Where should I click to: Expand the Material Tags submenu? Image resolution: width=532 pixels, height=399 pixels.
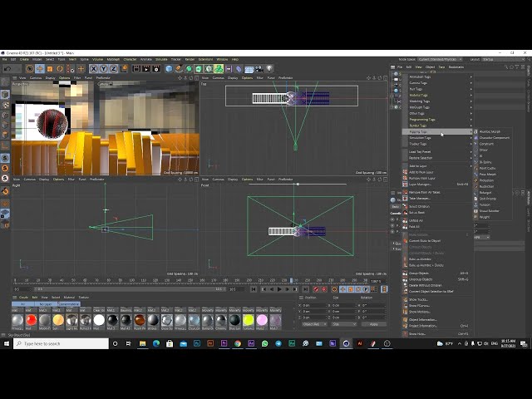438,96
